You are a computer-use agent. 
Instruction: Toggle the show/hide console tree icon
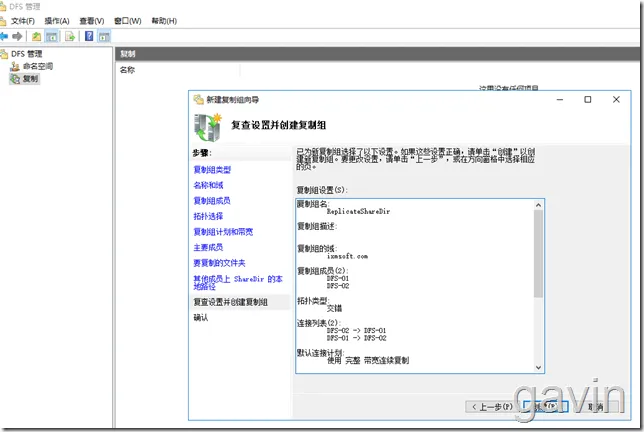(52, 37)
